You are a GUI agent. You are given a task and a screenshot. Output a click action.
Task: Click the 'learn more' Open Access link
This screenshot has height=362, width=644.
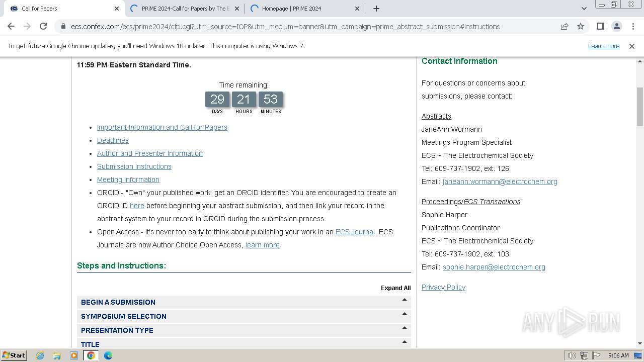tap(263, 245)
